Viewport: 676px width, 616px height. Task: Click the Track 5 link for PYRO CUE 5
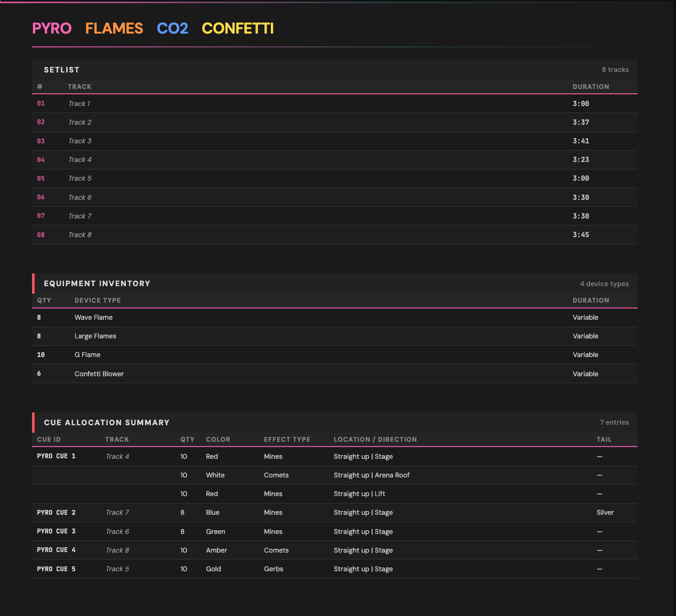117,569
